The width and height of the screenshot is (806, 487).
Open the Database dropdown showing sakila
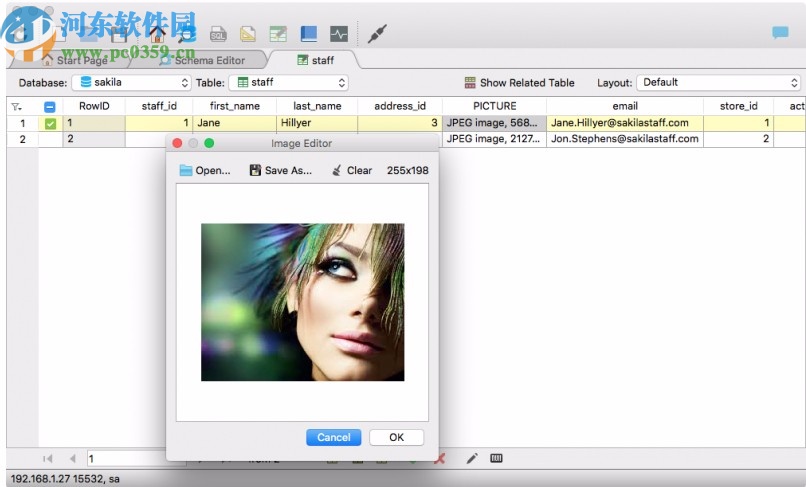(133, 83)
